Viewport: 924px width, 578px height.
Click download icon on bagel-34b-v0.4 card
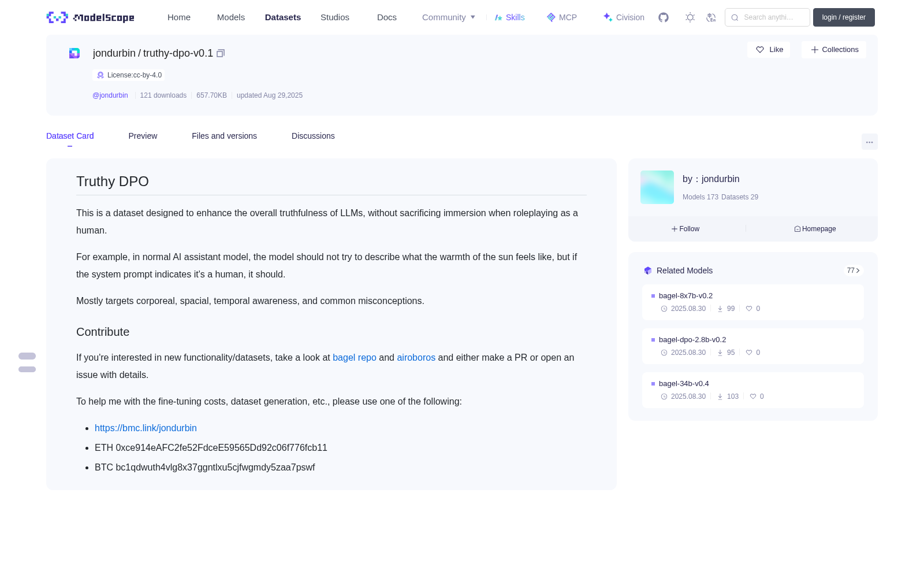(720, 397)
